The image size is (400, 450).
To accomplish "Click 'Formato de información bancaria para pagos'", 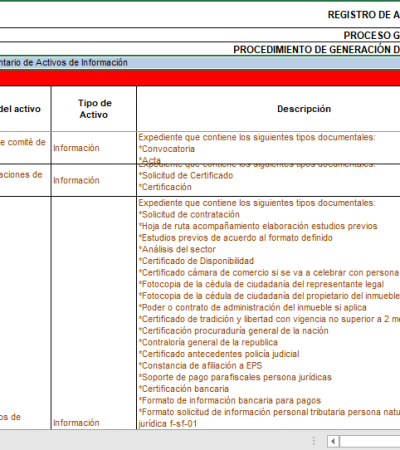I will click(x=230, y=400).
